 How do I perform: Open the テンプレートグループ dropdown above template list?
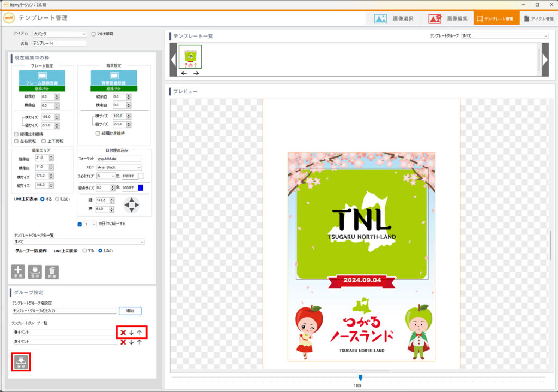click(504, 35)
